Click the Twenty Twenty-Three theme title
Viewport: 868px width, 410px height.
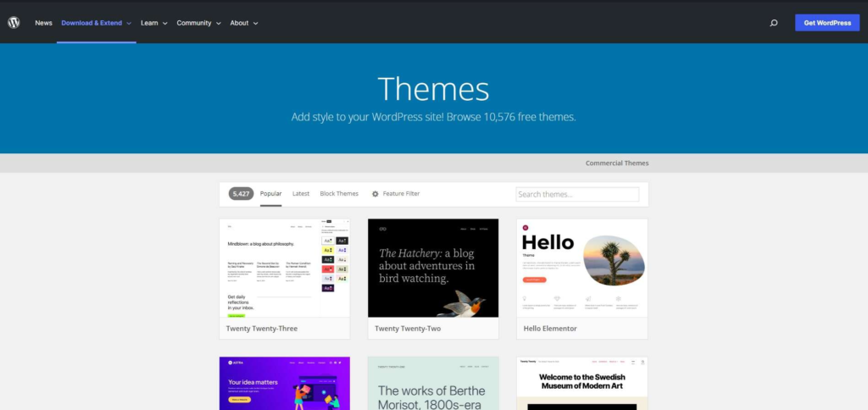(x=262, y=328)
